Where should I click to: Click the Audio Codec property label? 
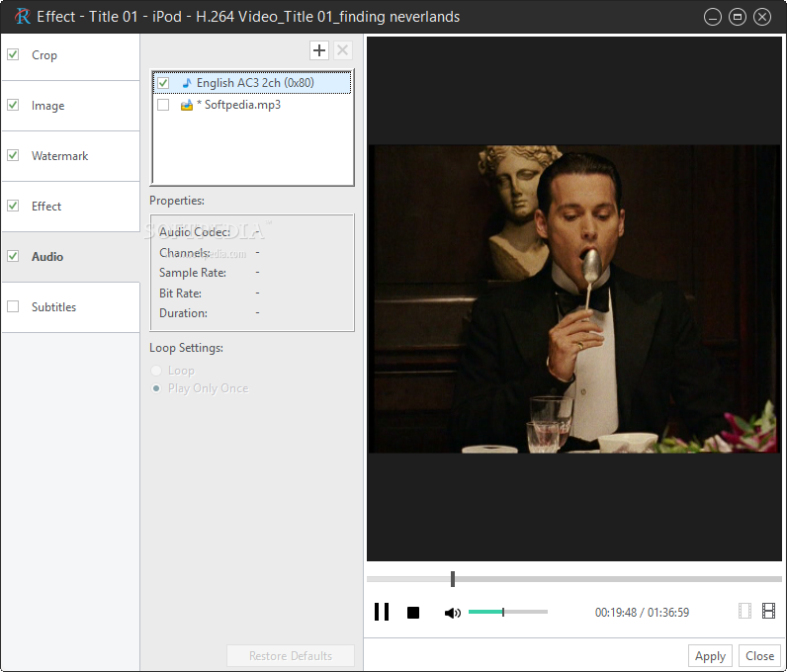[195, 232]
